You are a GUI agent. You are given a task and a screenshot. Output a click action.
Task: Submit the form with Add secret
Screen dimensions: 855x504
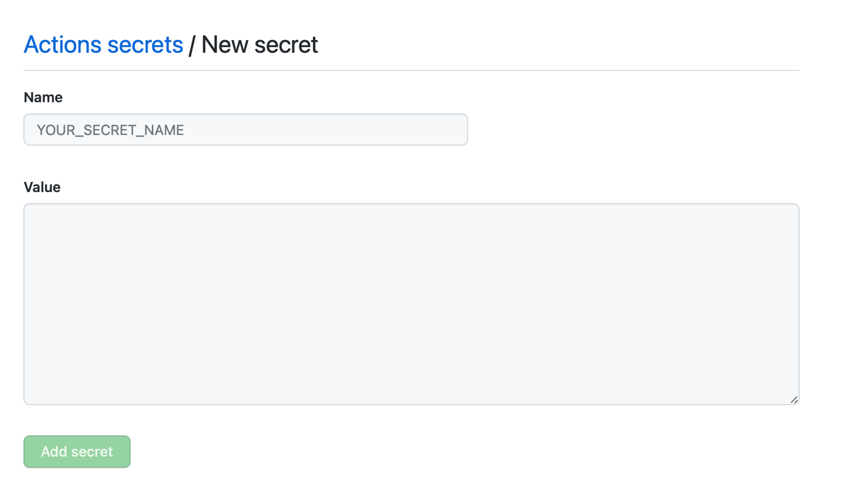pos(77,451)
